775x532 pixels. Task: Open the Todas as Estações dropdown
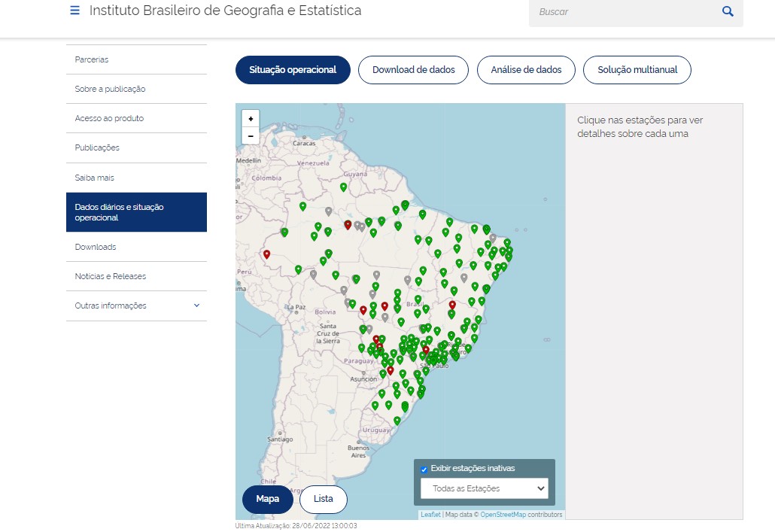tap(485, 488)
